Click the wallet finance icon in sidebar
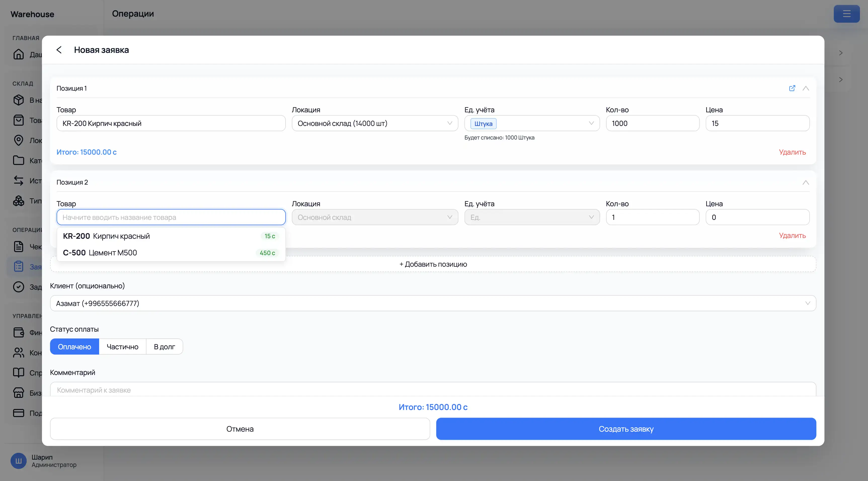The height and width of the screenshot is (481, 868). coord(19,333)
